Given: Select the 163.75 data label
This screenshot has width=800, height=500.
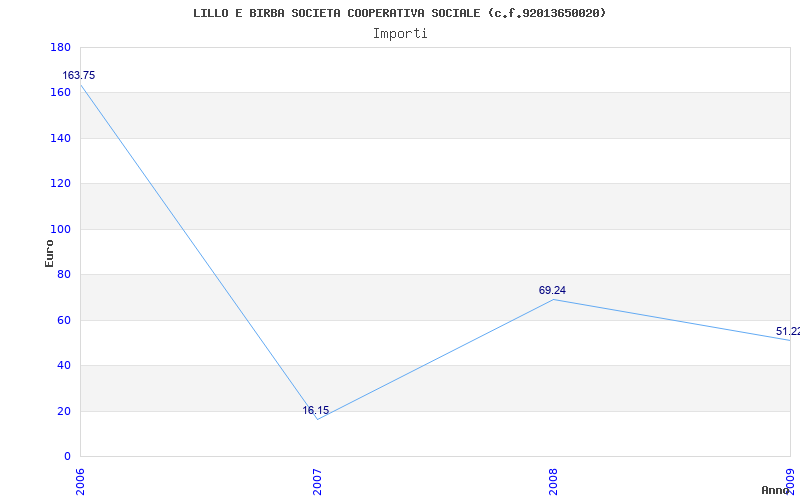Looking at the screenshot, I should 79,76.
